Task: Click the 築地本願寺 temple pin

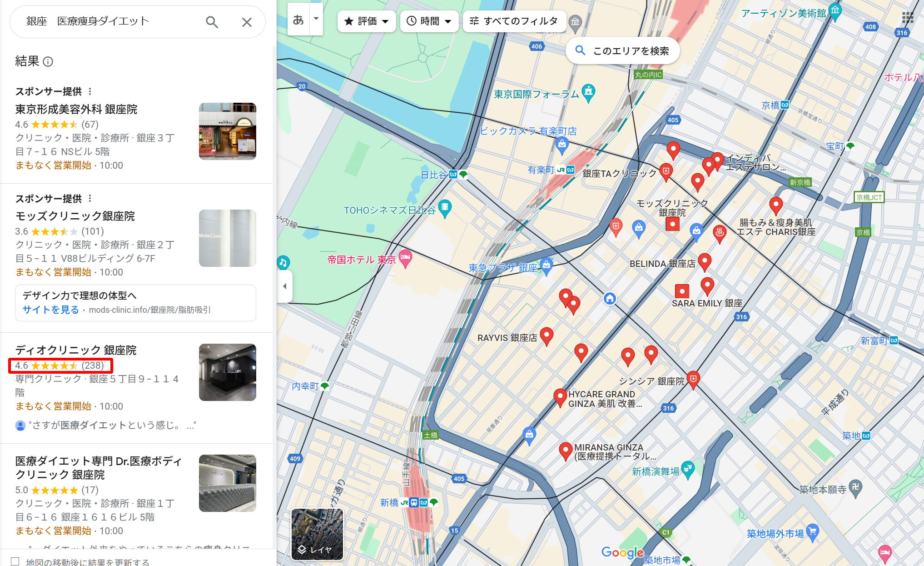Action: pyautogui.click(x=855, y=488)
